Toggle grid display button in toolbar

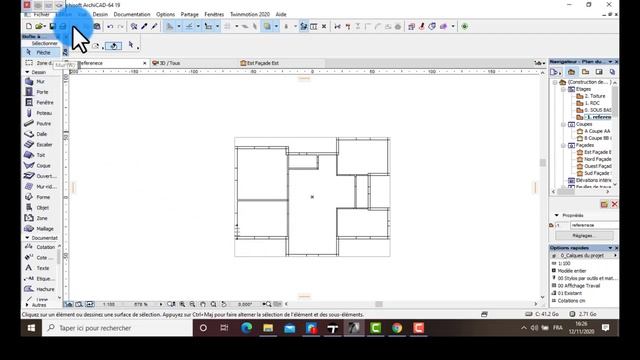pos(227,27)
